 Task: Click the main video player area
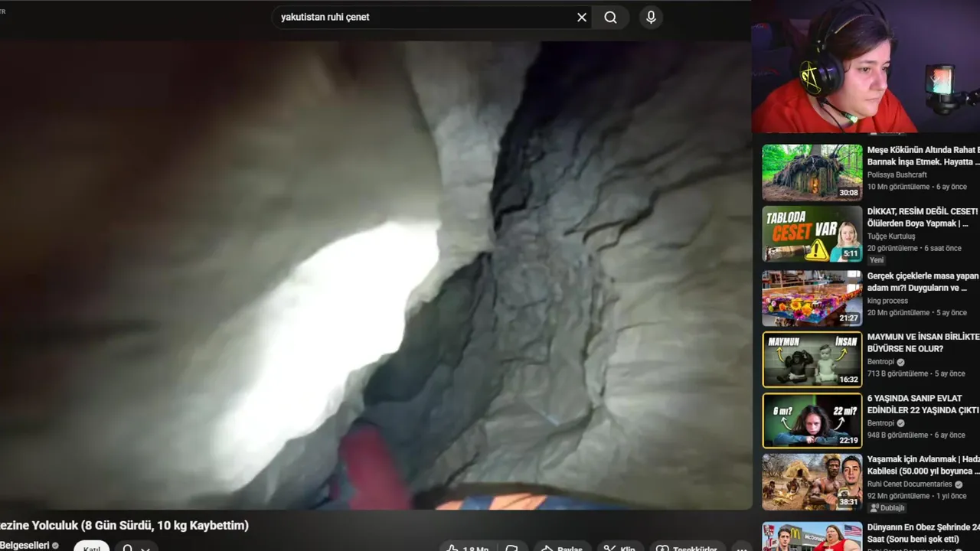click(x=375, y=275)
